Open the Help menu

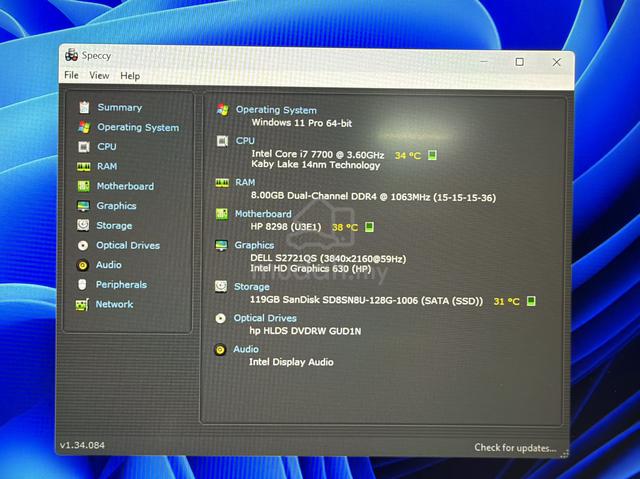click(x=130, y=76)
